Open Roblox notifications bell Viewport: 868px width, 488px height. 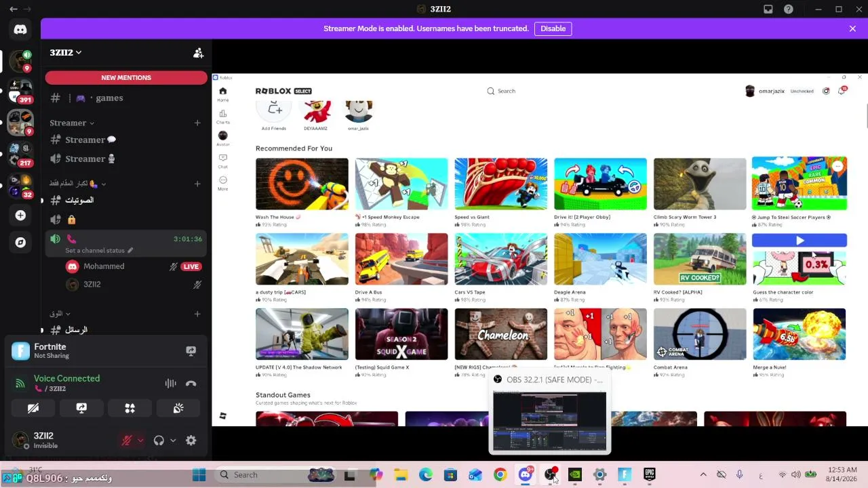tap(842, 91)
